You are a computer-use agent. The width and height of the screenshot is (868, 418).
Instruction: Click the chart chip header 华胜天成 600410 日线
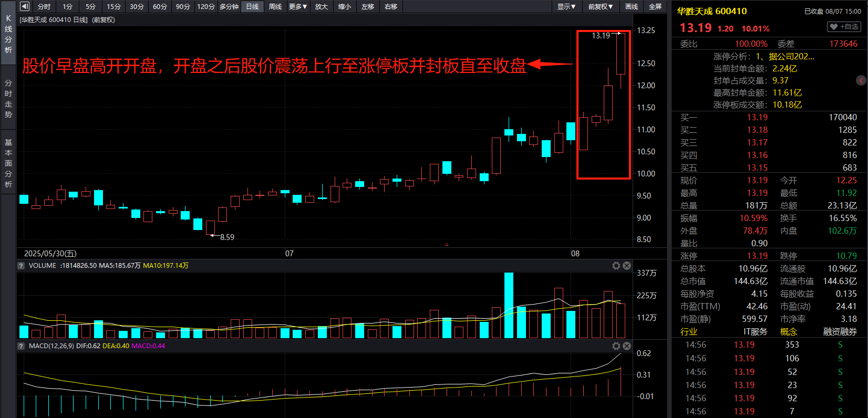pos(54,20)
